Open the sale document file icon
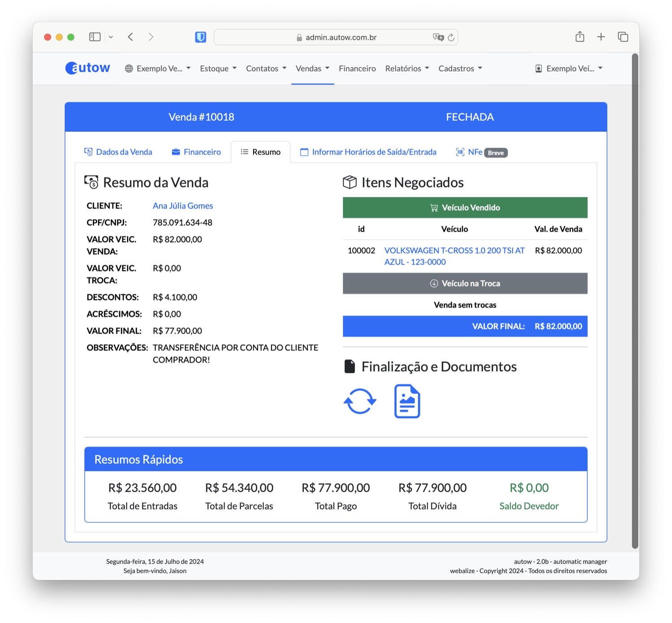This screenshot has width=672, height=623. coord(407,401)
